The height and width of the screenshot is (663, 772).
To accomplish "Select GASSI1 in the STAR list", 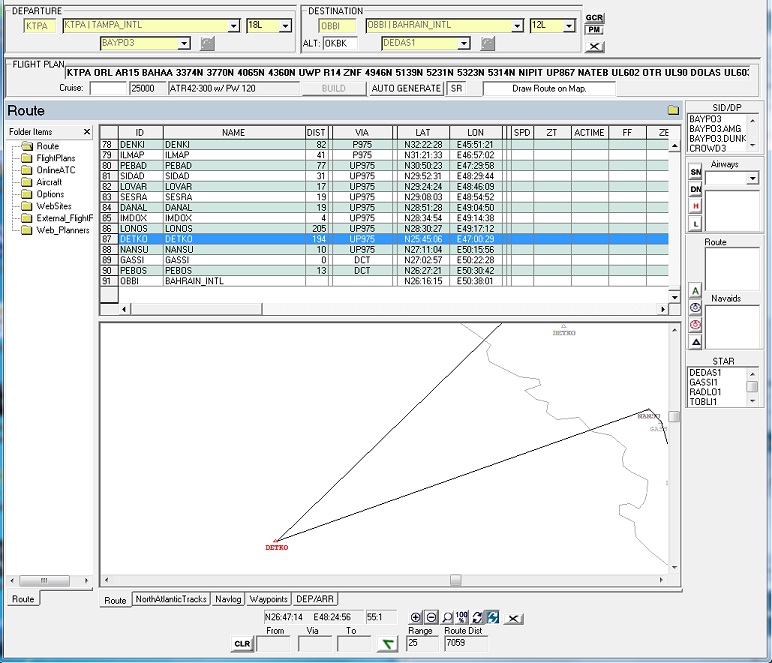I will click(703, 382).
